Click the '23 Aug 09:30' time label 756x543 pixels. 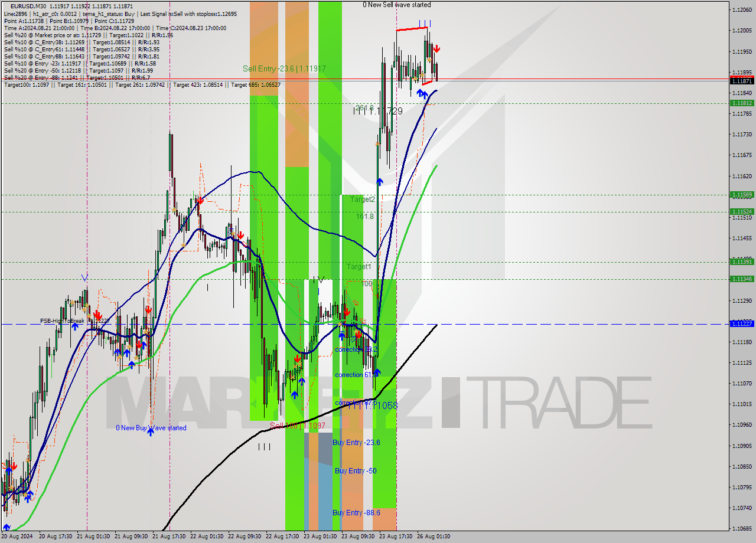click(358, 537)
